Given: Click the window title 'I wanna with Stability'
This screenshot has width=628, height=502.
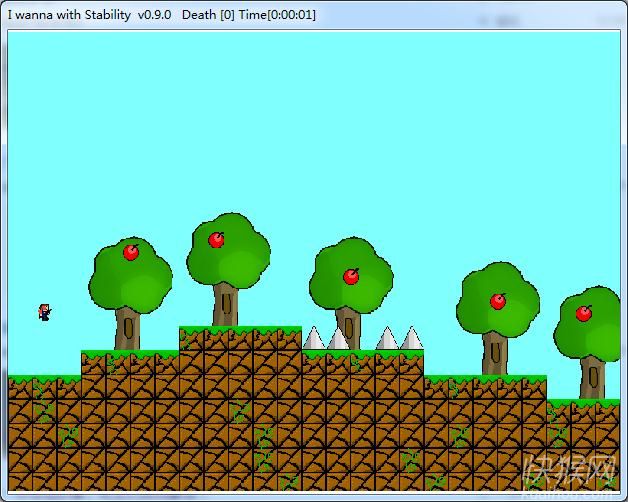Looking at the screenshot, I should (69, 15).
